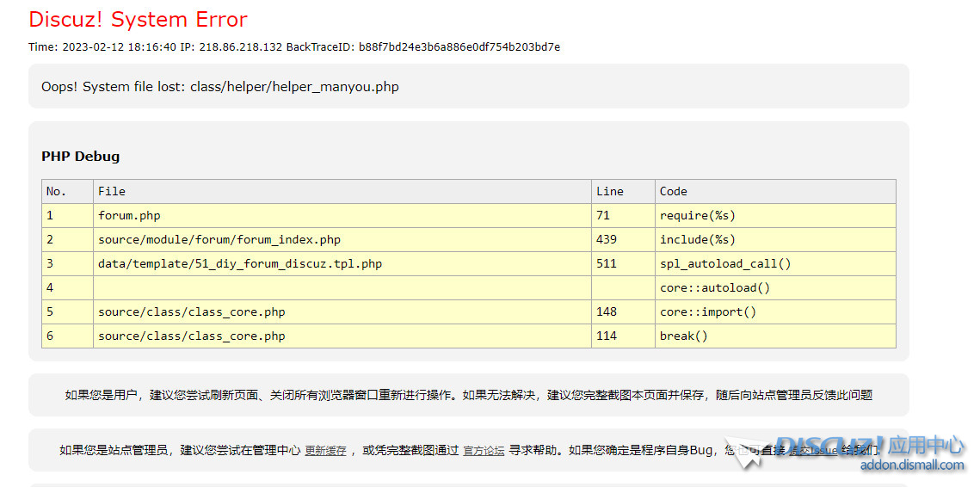Select the spl_autoload_call() code cell
The width and height of the screenshot is (980, 487).
[x=775, y=264]
